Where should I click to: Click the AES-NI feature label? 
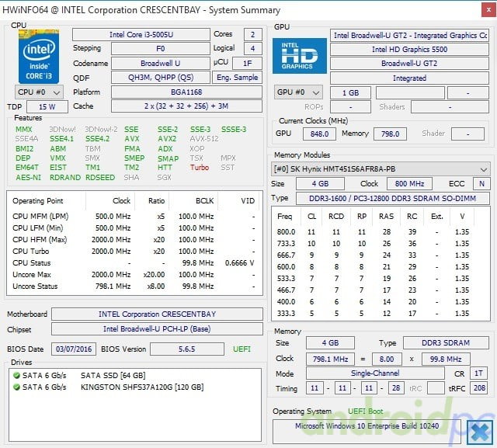(x=28, y=178)
